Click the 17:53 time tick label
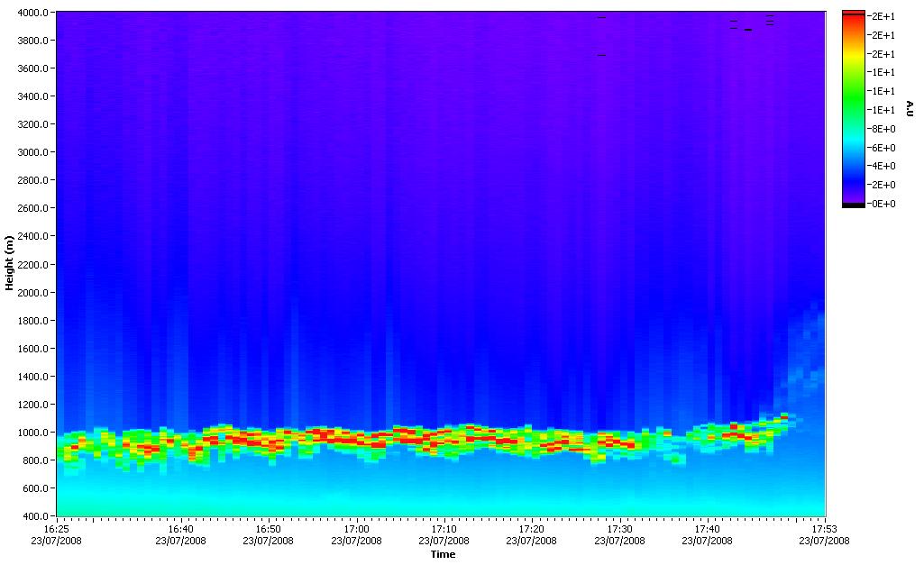The width and height of the screenshot is (924, 574). point(824,529)
